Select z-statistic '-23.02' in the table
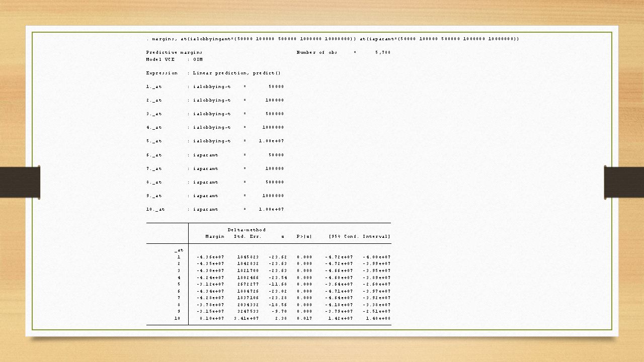 [x=278, y=291]
